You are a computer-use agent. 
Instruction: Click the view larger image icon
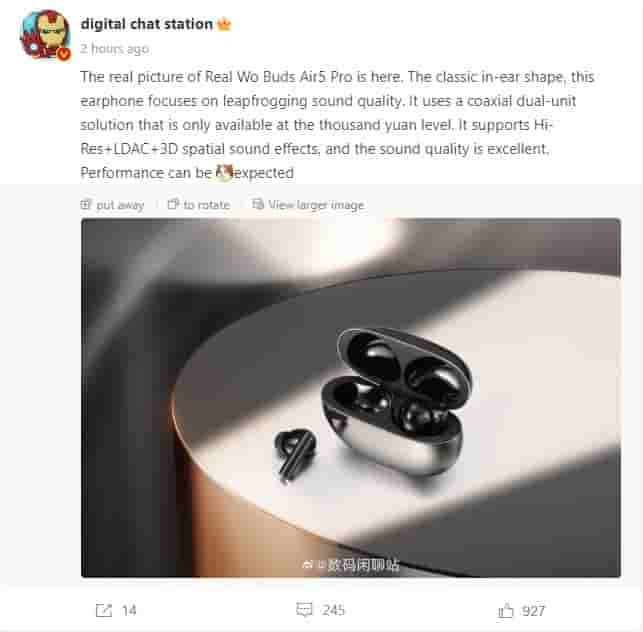click(x=258, y=204)
